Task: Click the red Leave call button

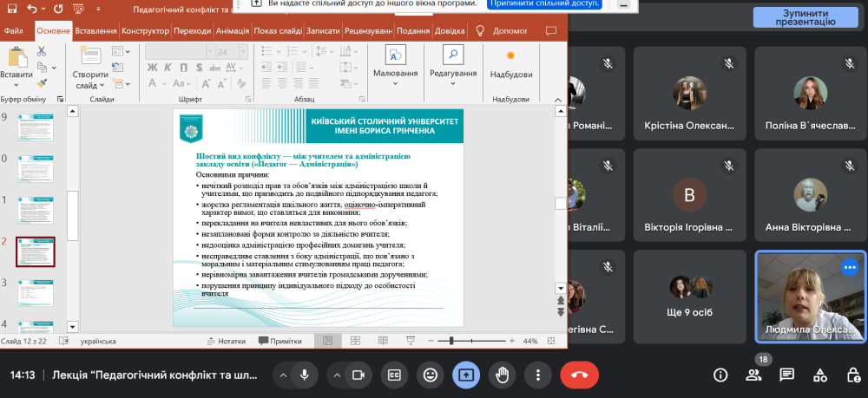Action: 580,375
